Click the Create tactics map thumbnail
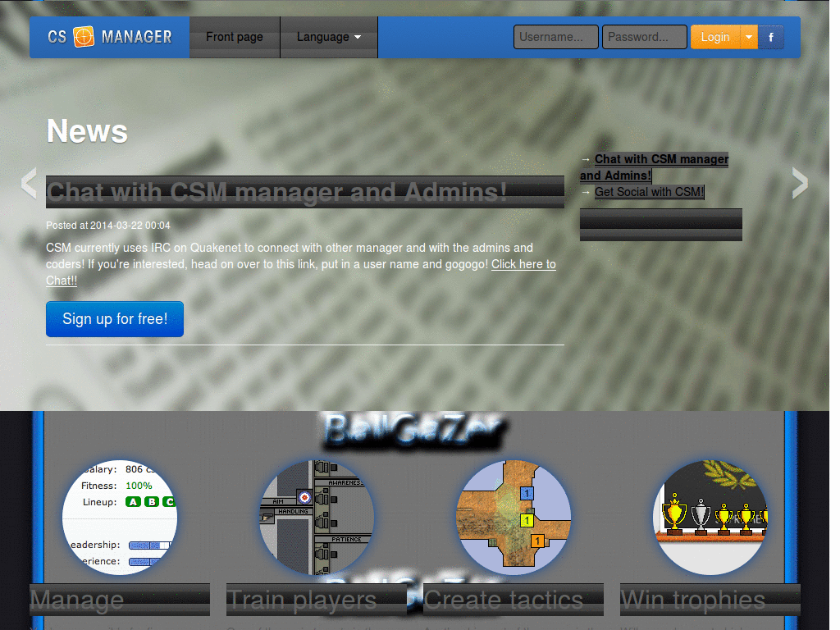The height and width of the screenshot is (630, 840). tap(514, 518)
